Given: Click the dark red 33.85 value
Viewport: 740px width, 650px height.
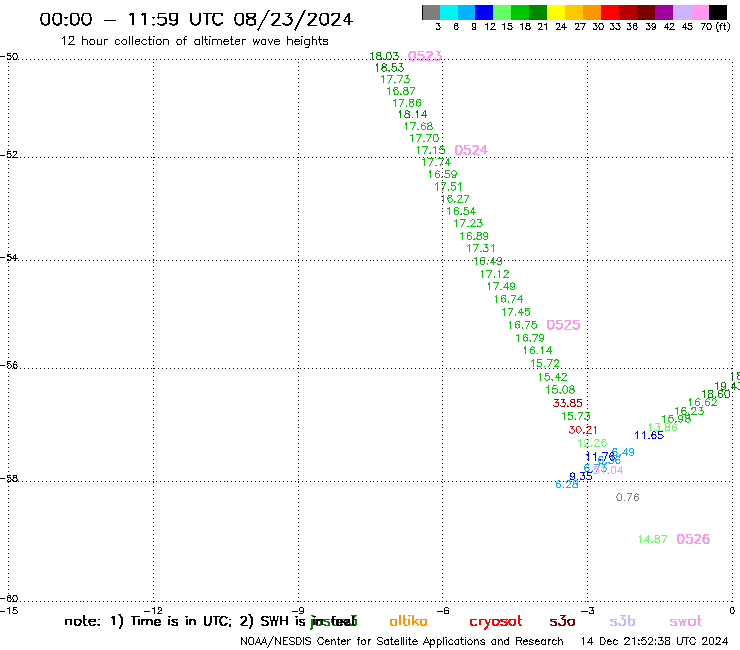Looking at the screenshot, I should [568, 403].
